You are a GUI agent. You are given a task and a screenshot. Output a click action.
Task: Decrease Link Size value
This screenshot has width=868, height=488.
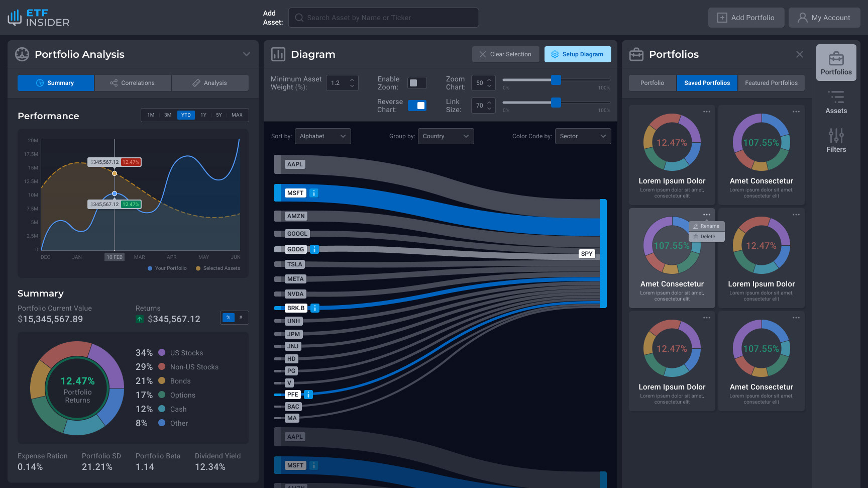(x=489, y=109)
